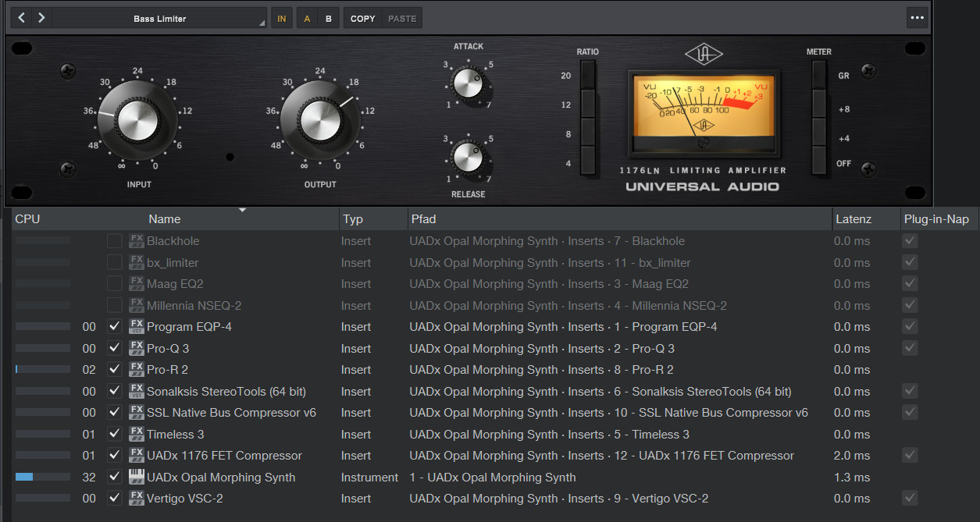
Task: Sort by the Pfad column header
Action: tap(424, 219)
